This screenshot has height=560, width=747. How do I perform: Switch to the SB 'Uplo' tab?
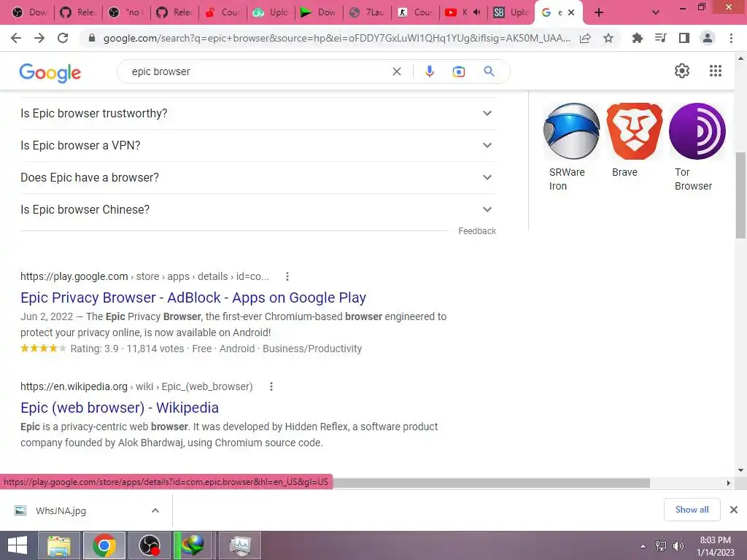pyautogui.click(x=511, y=12)
